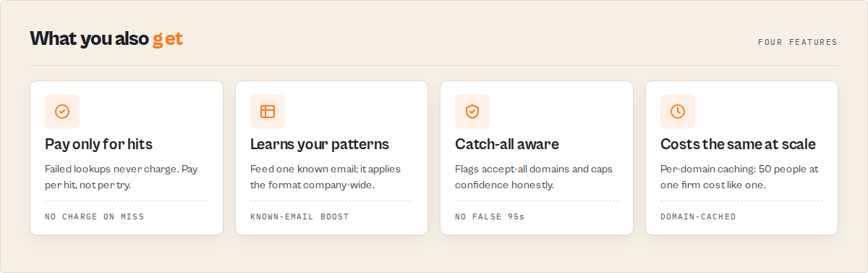The width and height of the screenshot is (868, 273).
Task: Select the 'Costs the same at scale' title
Action: point(738,144)
